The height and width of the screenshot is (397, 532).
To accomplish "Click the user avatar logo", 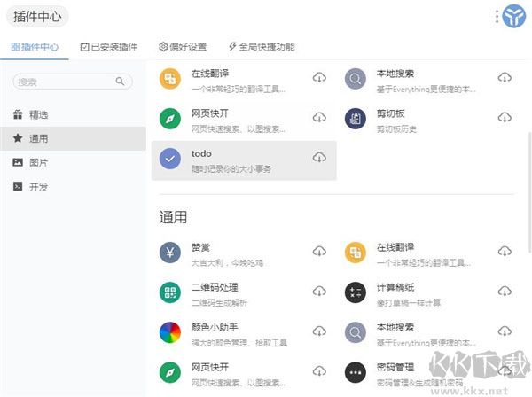I will click(x=514, y=16).
